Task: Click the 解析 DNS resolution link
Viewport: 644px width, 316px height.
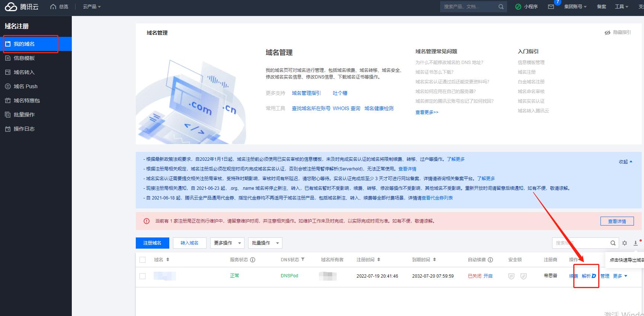Action: coord(589,276)
